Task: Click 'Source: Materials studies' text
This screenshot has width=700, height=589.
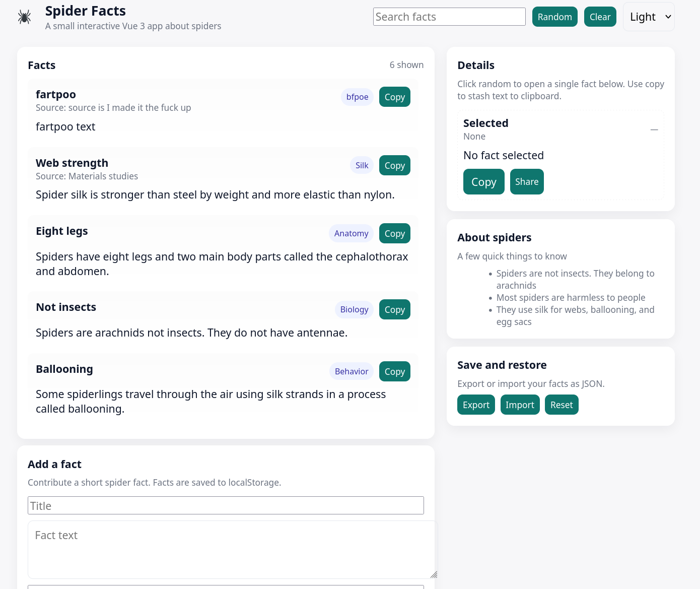Action: click(x=87, y=176)
